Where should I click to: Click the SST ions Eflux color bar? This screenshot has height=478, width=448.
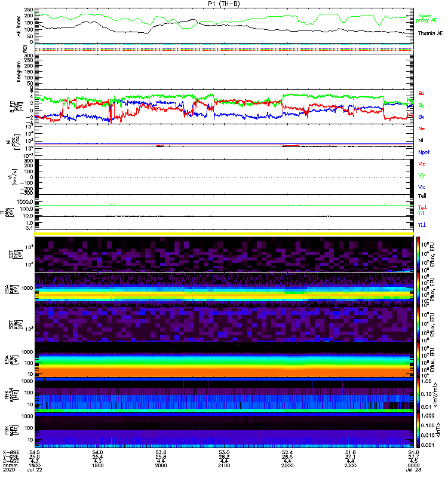[x=418, y=255]
